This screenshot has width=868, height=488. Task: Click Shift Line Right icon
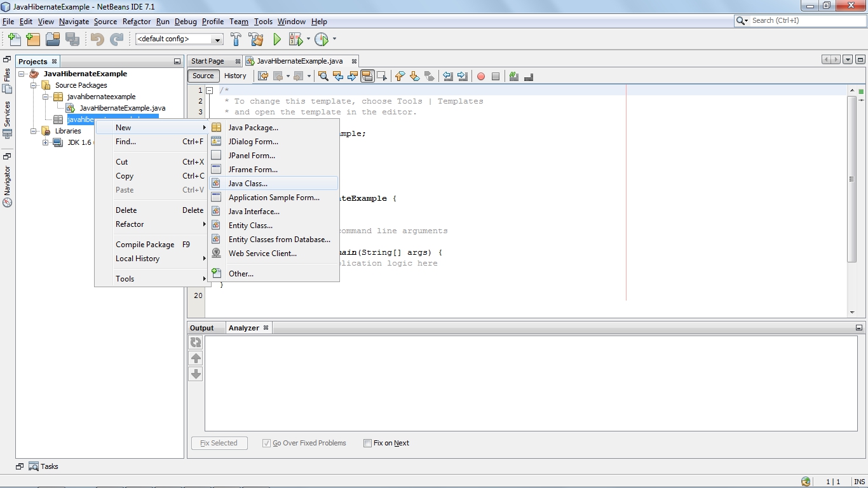pyautogui.click(x=463, y=76)
